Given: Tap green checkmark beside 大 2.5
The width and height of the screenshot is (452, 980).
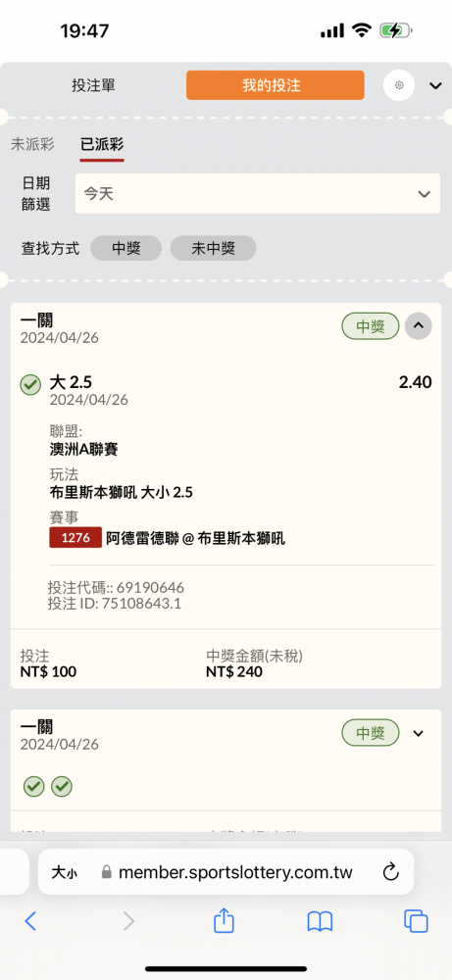Looking at the screenshot, I should (x=30, y=384).
